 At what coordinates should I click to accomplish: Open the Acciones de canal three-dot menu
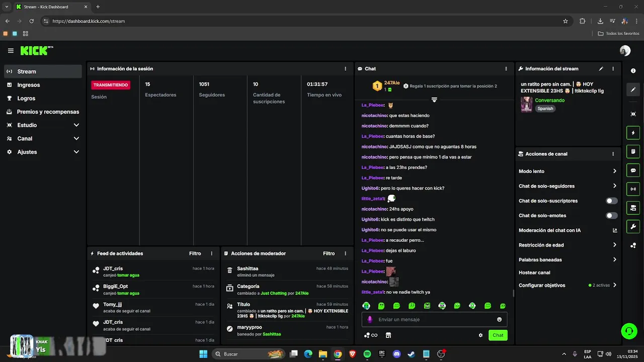pos(613,154)
